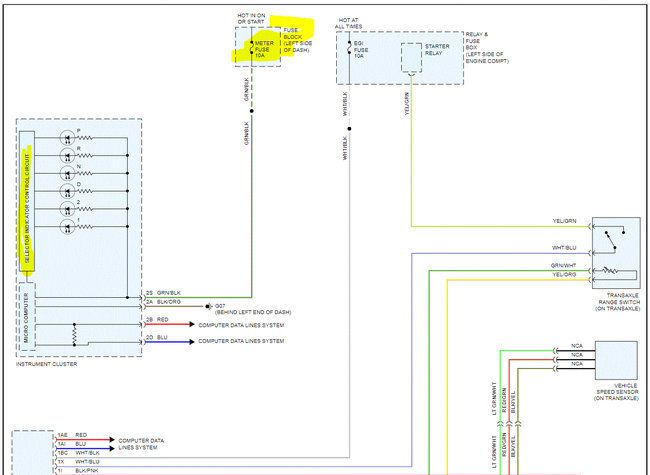Click the 'METER FUSE 10A' label
The image size is (650, 475).
(x=264, y=49)
